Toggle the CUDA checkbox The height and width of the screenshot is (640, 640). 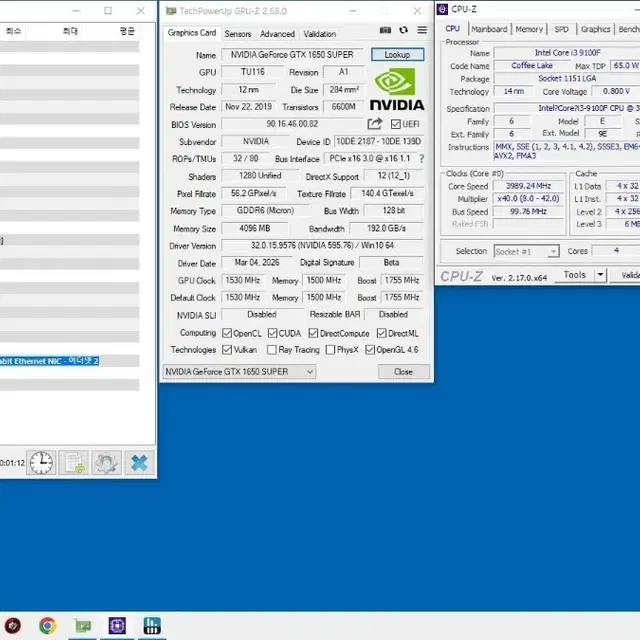point(273,333)
